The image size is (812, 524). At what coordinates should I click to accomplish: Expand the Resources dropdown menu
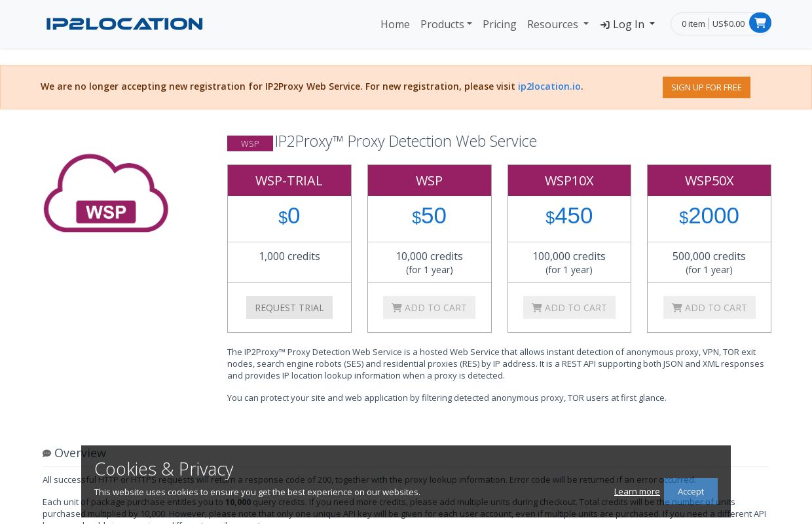click(x=558, y=24)
